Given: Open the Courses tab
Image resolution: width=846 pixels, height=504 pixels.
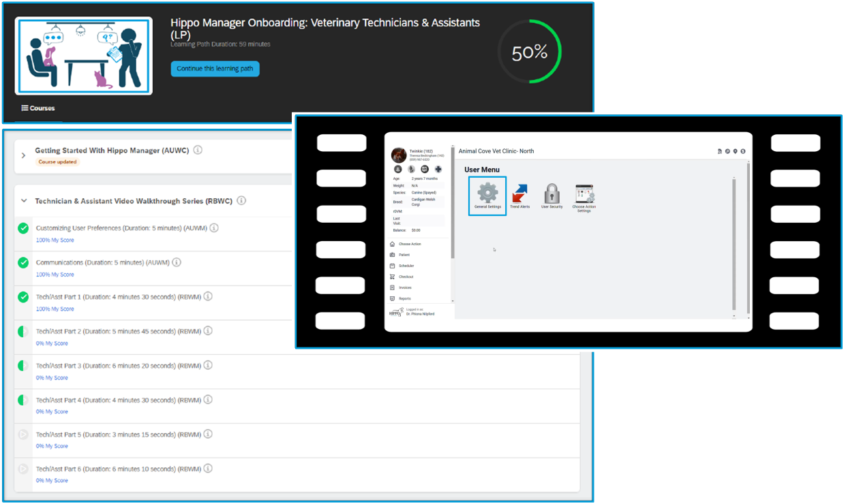Looking at the screenshot, I should point(38,108).
